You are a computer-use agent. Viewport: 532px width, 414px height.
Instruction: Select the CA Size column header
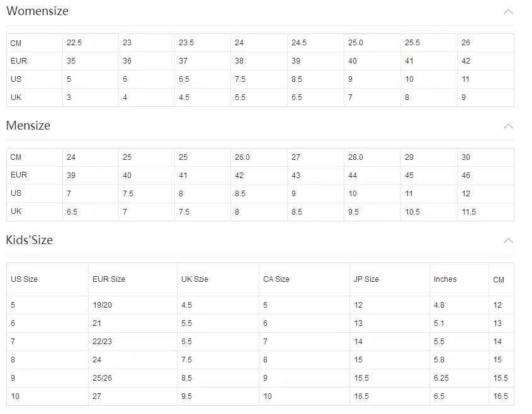[276, 279]
